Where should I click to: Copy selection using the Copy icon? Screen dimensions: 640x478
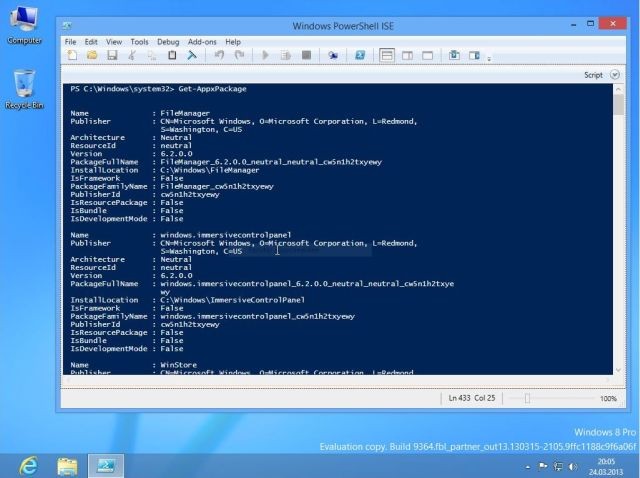152,55
